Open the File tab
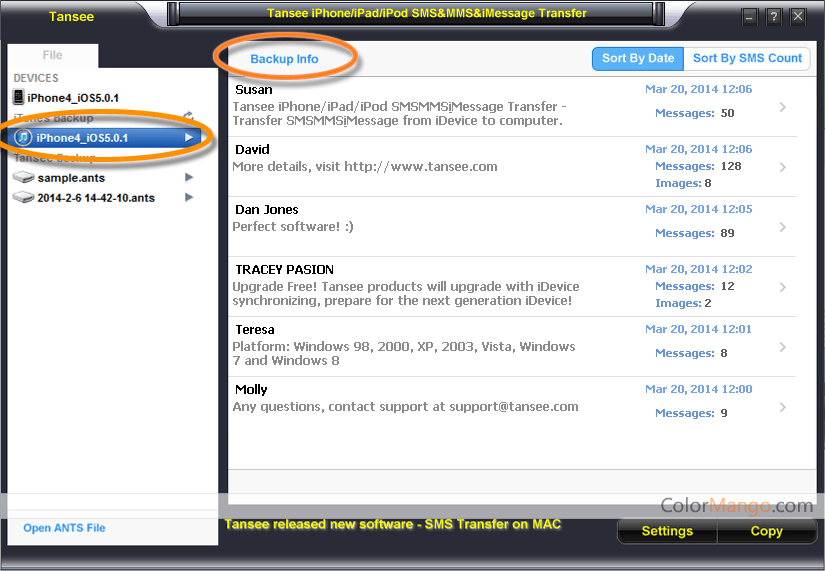 [x=52, y=56]
